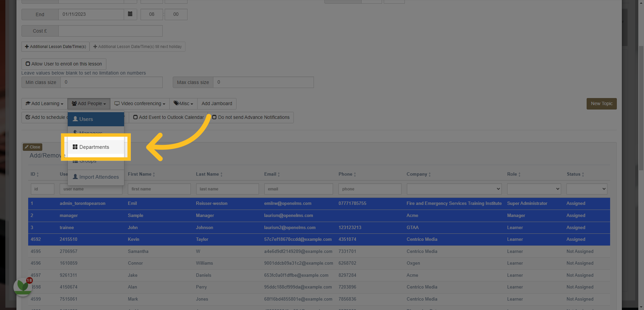Click the New Topic button

(x=601, y=104)
